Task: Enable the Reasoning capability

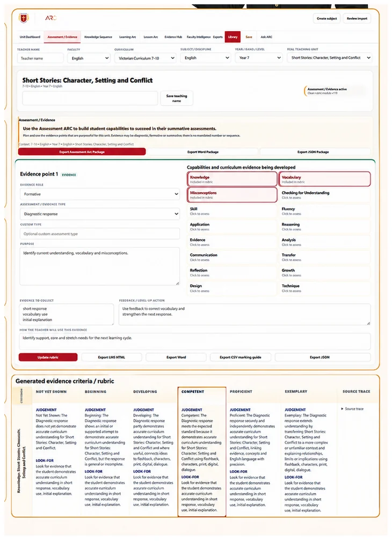Action: click(324, 226)
